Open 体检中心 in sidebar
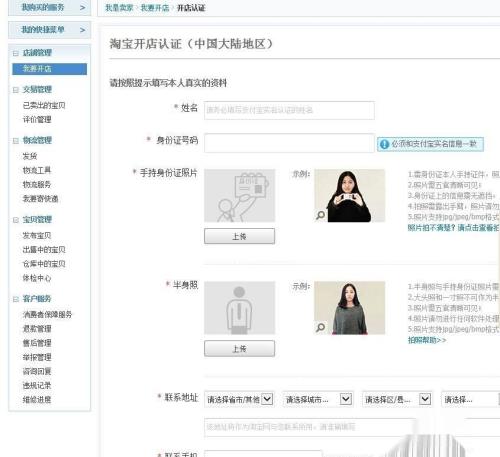This screenshot has width=500, height=457. point(37,278)
